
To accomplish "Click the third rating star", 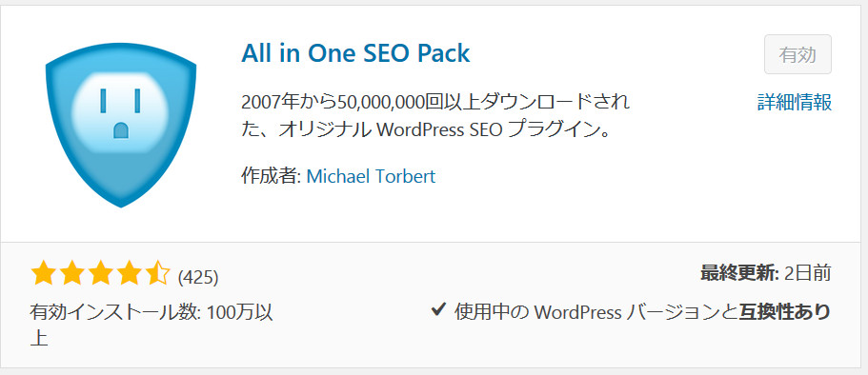I will pos(100,274).
